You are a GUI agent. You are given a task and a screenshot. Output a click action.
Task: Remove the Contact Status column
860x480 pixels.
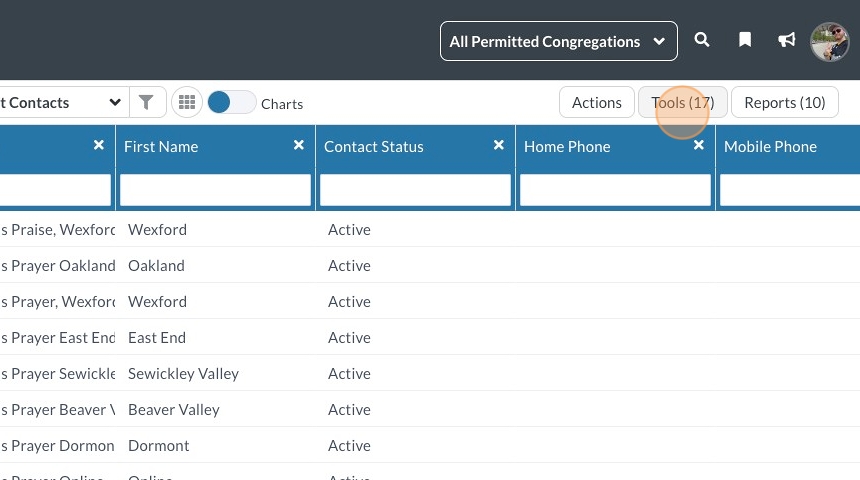pyautogui.click(x=499, y=145)
